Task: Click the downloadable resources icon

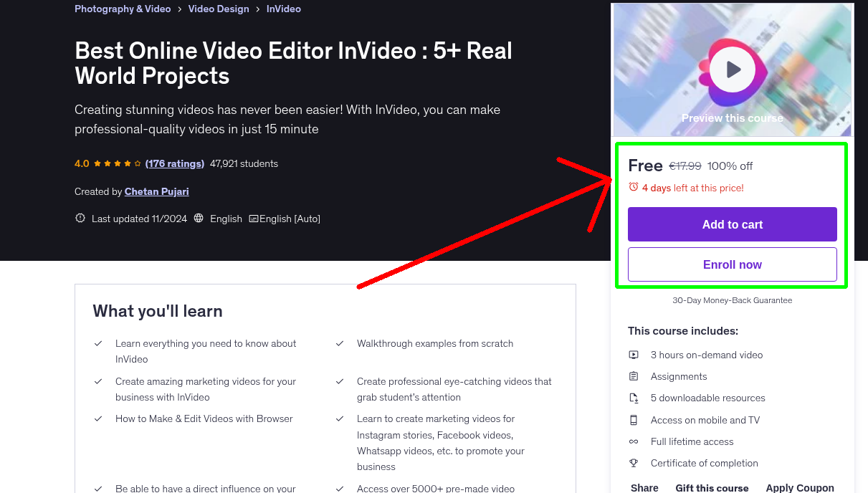Action: click(x=634, y=398)
